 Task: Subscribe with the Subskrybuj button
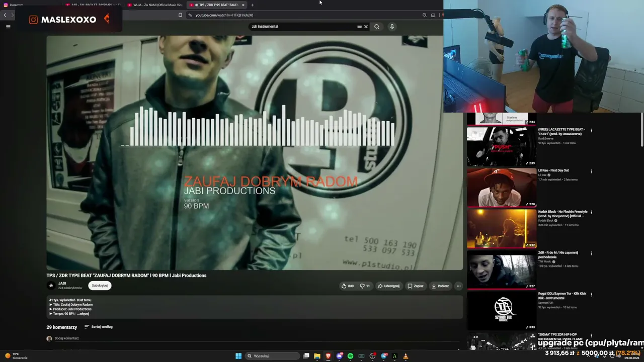click(x=100, y=286)
